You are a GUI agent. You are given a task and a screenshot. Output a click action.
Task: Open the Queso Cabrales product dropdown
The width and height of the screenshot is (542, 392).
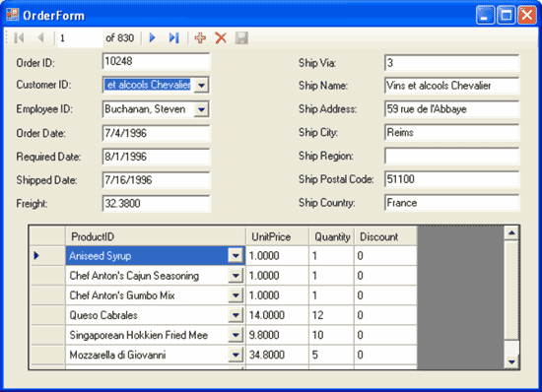click(x=236, y=315)
